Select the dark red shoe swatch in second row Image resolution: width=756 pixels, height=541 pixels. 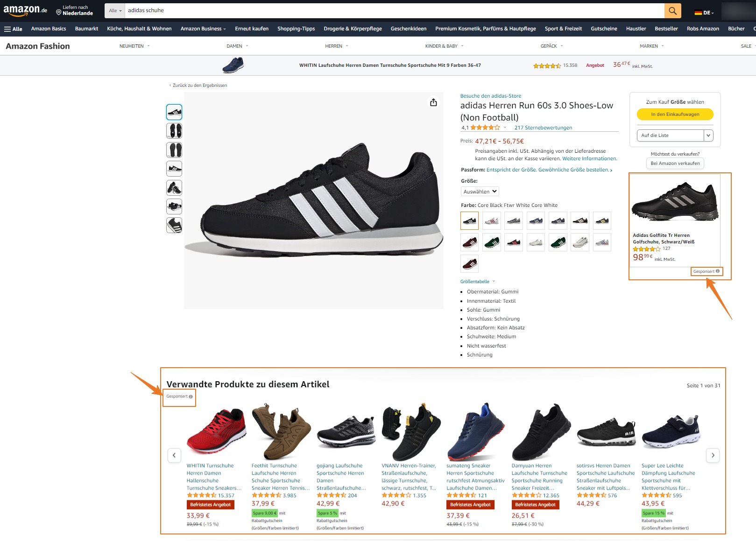tap(469, 242)
